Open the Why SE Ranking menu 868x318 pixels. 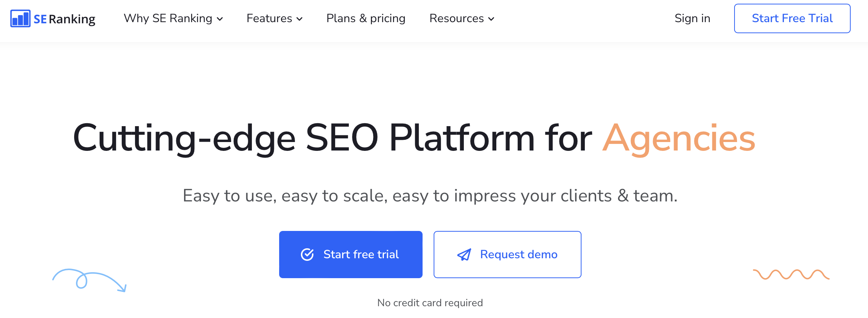coord(168,18)
